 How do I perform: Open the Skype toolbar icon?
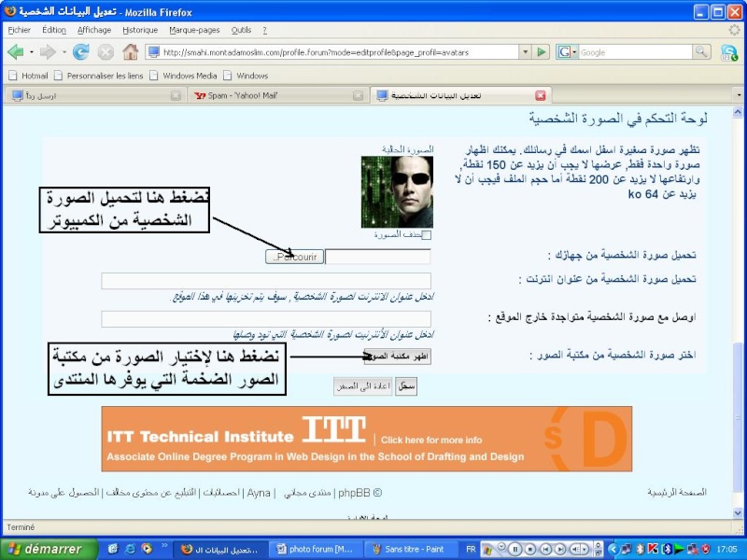pos(729,52)
